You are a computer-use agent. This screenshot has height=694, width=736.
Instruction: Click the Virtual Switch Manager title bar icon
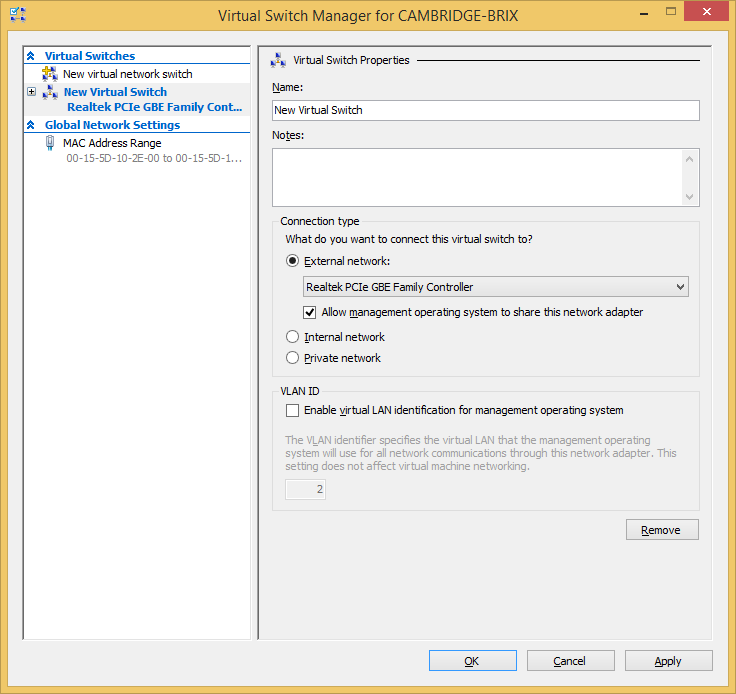(x=17, y=15)
